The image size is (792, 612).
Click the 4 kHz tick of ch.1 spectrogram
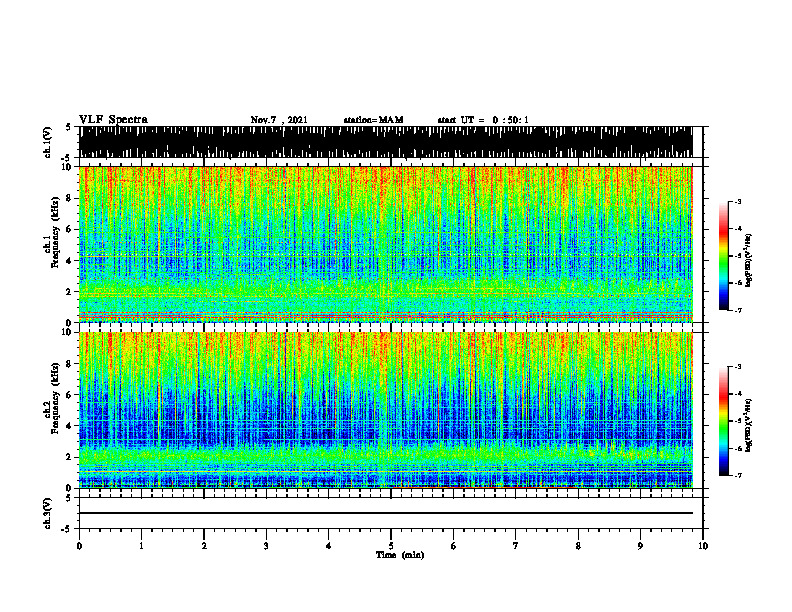pos(70,261)
